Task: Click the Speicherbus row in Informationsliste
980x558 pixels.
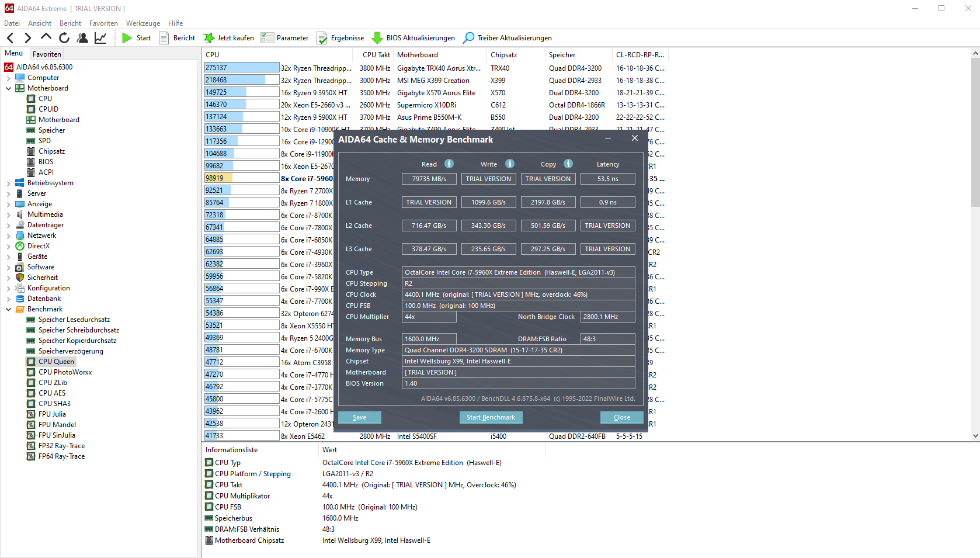Action: click(374, 518)
